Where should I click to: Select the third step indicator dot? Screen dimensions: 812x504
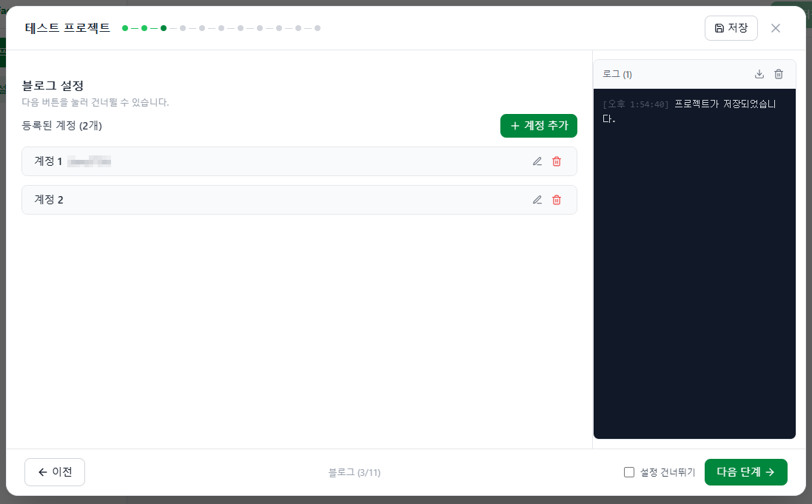click(x=163, y=28)
